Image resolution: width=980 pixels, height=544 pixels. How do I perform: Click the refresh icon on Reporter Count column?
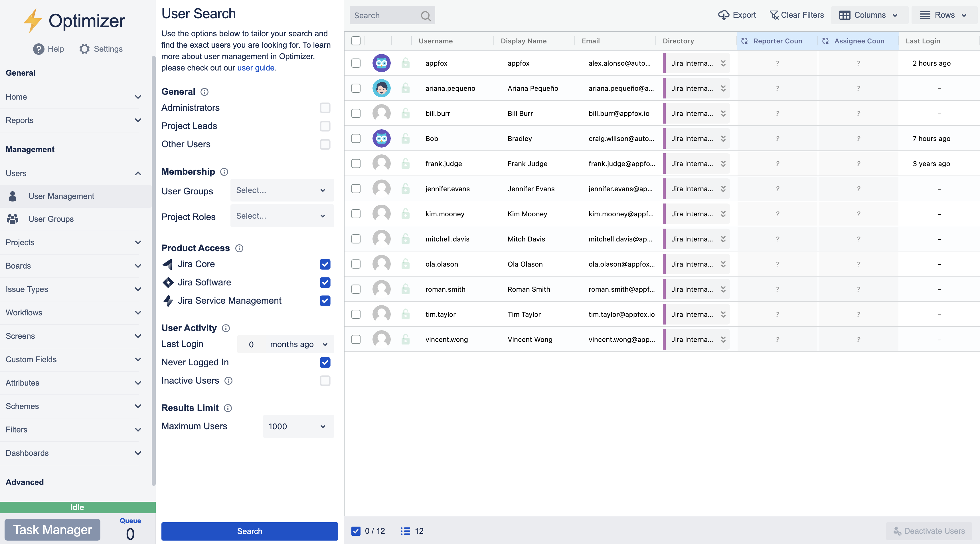(x=744, y=41)
